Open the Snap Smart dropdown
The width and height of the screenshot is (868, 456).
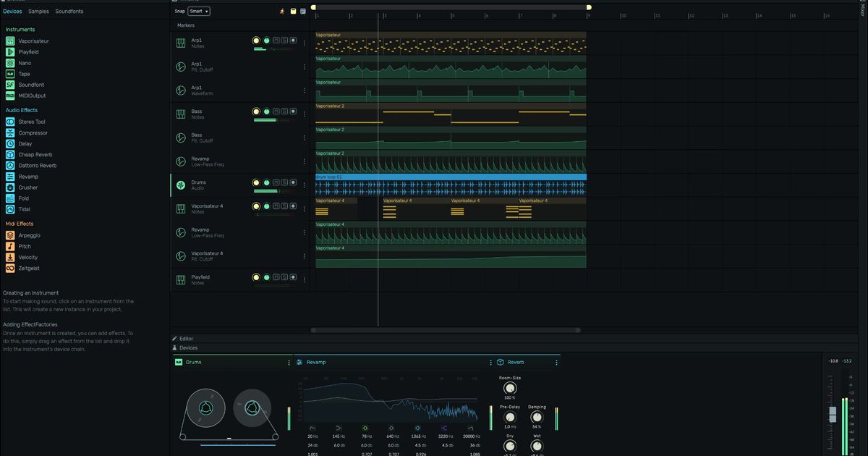(x=199, y=12)
